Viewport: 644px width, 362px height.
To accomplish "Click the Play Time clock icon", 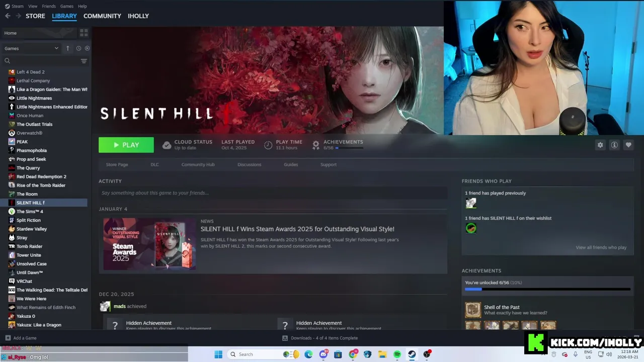I will (x=268, y=145).
